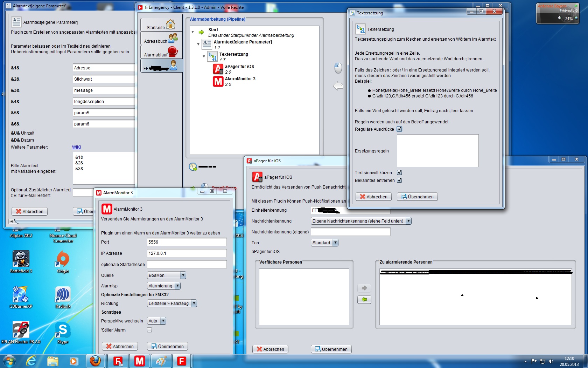Screen dimensions: 588x368
Task: Click into the IP Adresse field
Action: (x=187, y=253)
